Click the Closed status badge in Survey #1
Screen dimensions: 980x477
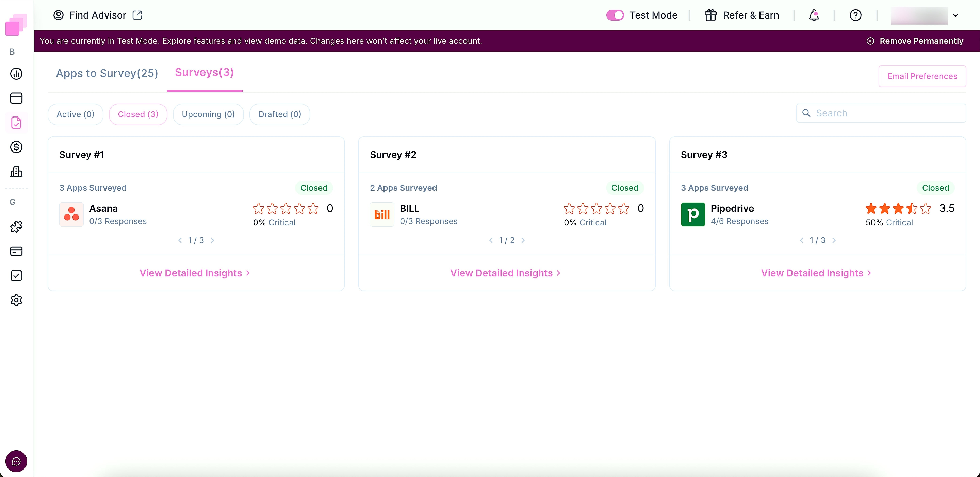click(314, 188)
